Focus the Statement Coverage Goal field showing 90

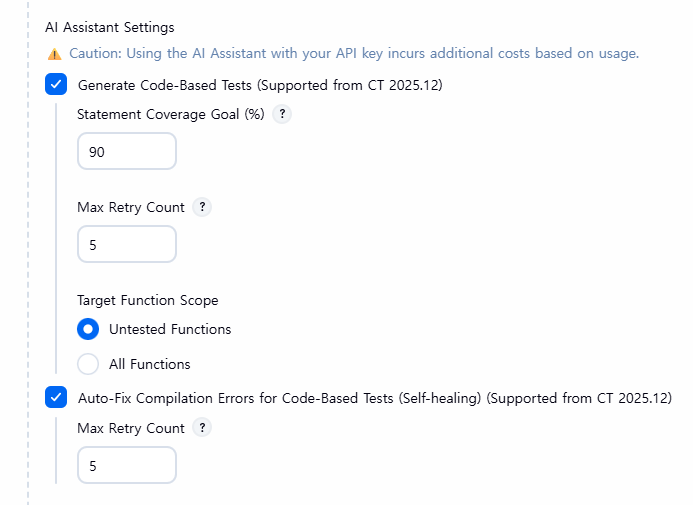coord(127,152)
